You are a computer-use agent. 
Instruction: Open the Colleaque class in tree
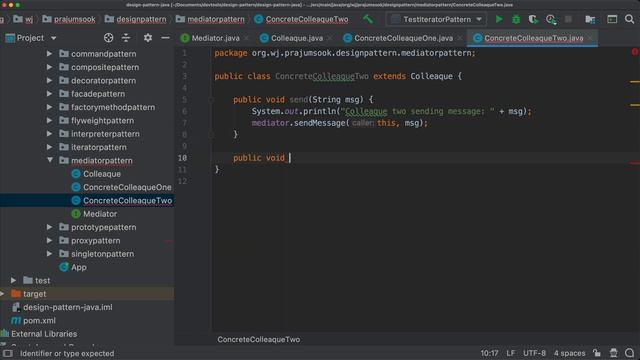(x=102, y=174)
